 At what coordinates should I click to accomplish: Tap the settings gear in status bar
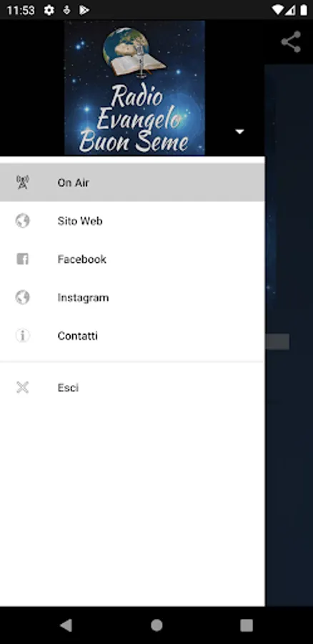tap(49, 10)
